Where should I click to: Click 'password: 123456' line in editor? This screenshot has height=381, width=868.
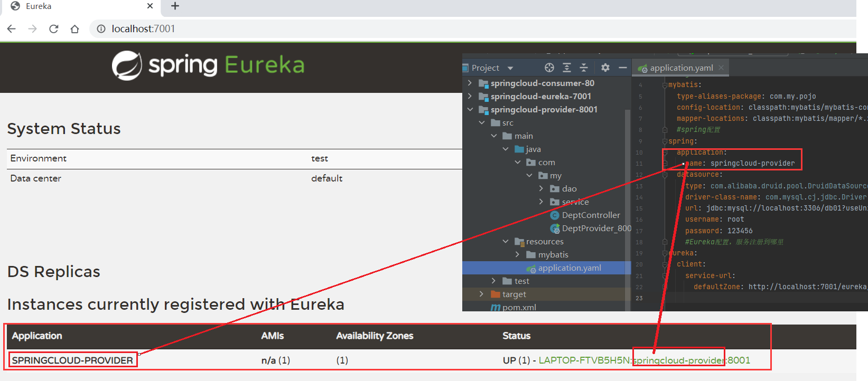(718, 231)
